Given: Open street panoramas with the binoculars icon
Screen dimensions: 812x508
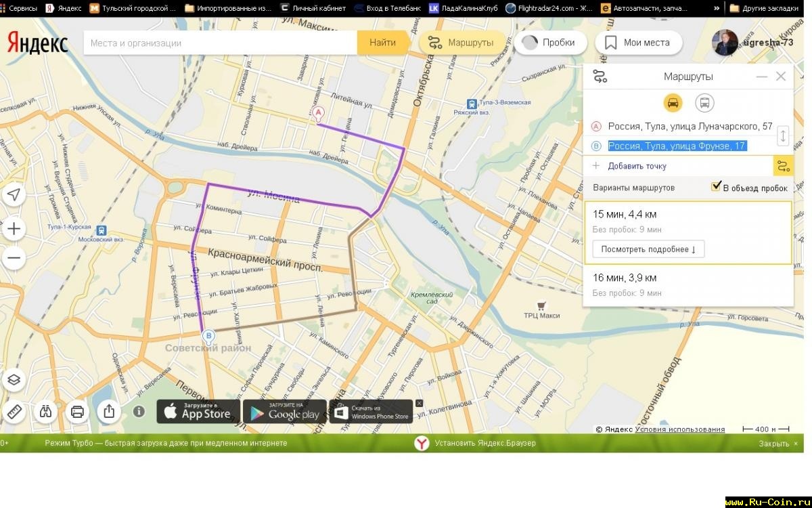Looking at the screenshot, I should (45, 410).
